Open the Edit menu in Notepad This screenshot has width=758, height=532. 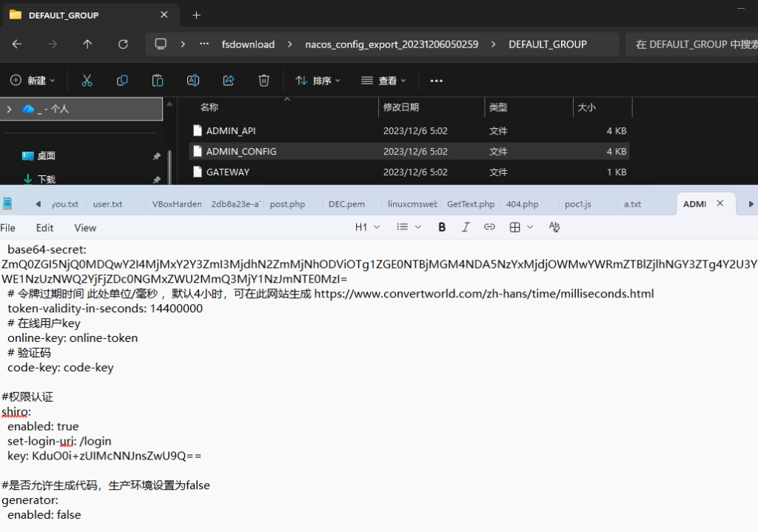point(44,228)
